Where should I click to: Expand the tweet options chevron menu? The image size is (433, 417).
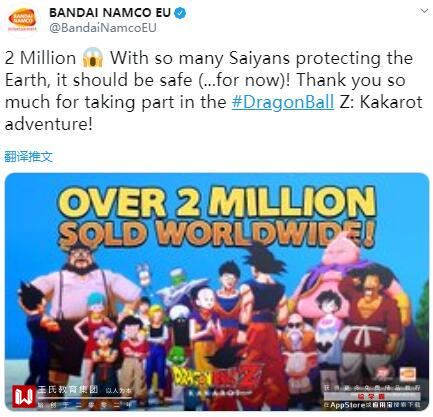[424, 11]
